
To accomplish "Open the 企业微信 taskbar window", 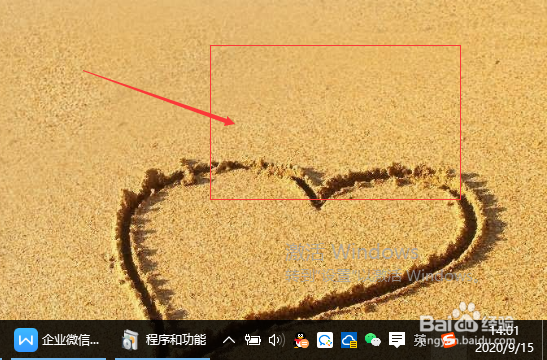I will tap(58, 340).
